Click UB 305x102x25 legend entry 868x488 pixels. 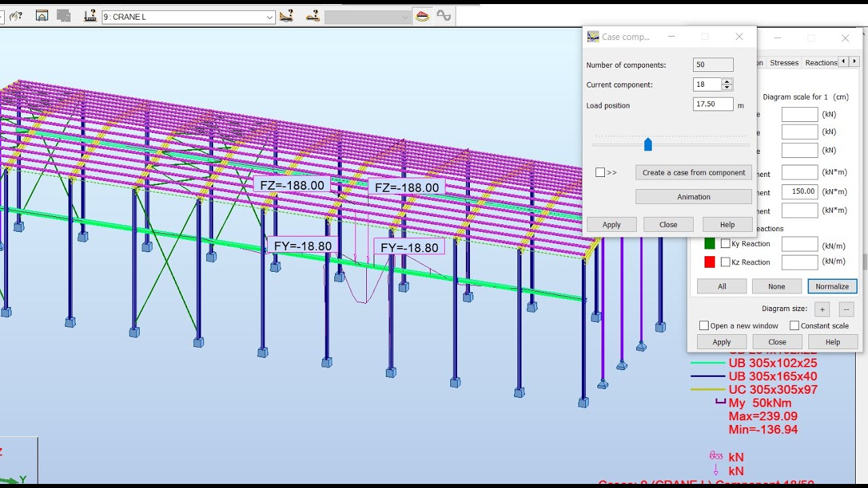pyautogui.click(x=773, y=363)
